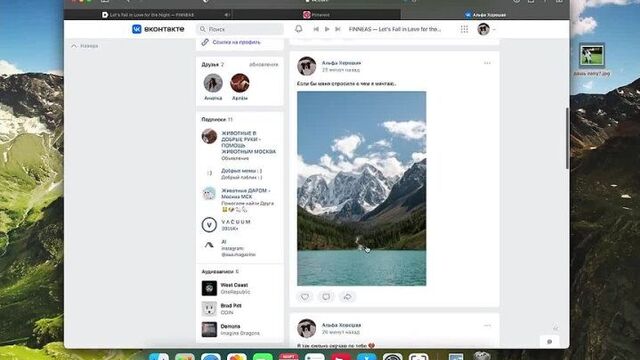Focus the VK search field
The height and width of the screenshot is (360, 640).
coord(240,29)
